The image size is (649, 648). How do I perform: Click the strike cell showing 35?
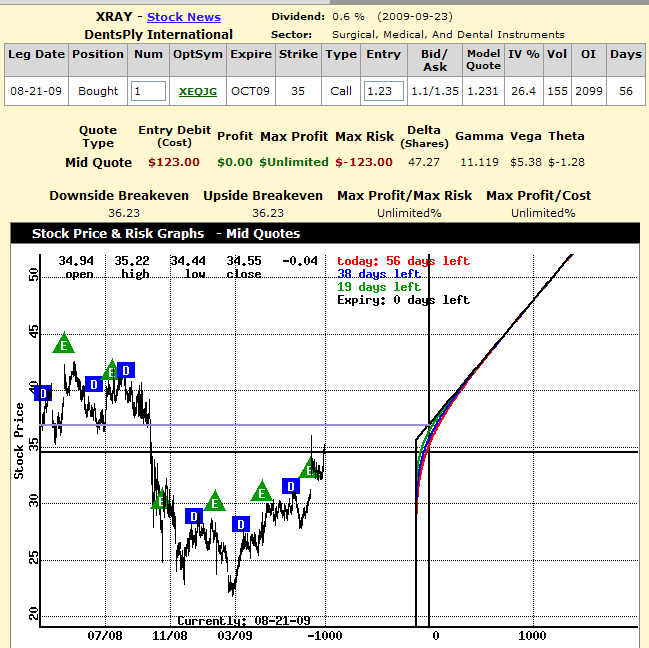click(298, 91)
